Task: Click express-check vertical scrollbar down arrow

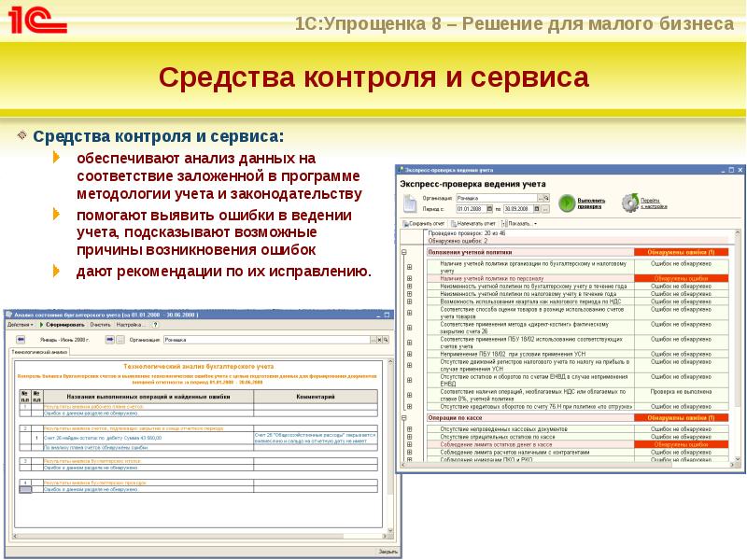Action: (738, 459)
